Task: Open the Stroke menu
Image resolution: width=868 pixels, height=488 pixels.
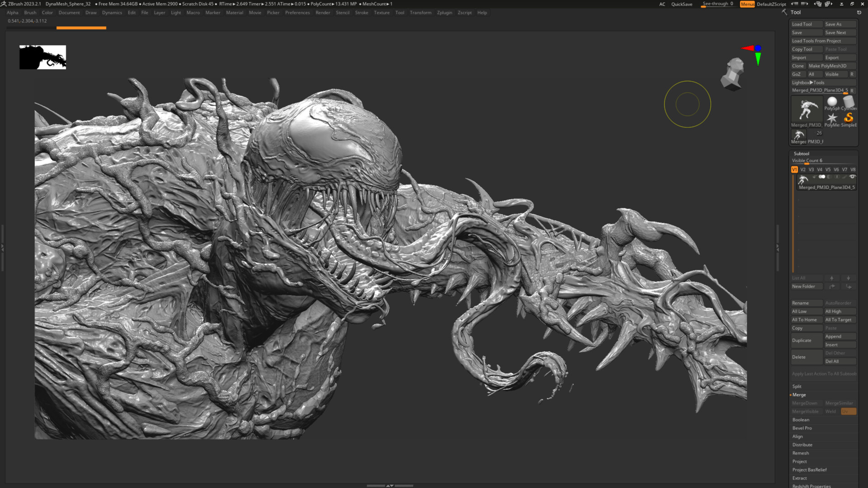Action: tap(361, 13)
